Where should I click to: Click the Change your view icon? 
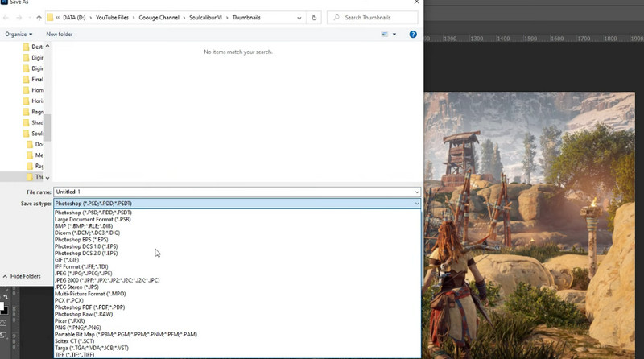tap(385, 35)
